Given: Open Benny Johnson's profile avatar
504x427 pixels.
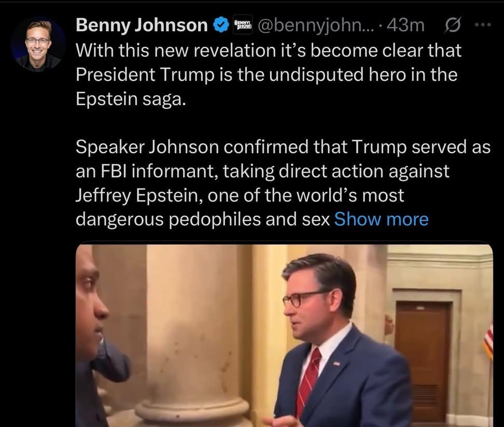Looking at the screenshot, I should 38,44.
